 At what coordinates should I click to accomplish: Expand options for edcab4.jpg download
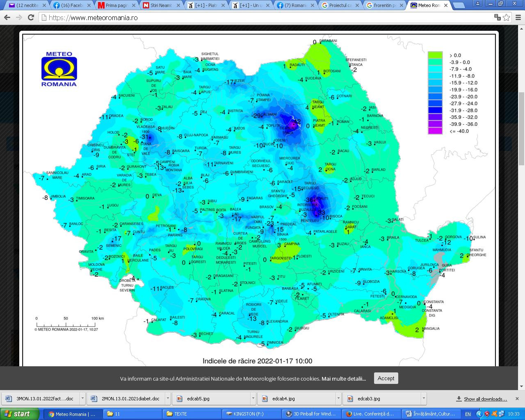point(338,399)
